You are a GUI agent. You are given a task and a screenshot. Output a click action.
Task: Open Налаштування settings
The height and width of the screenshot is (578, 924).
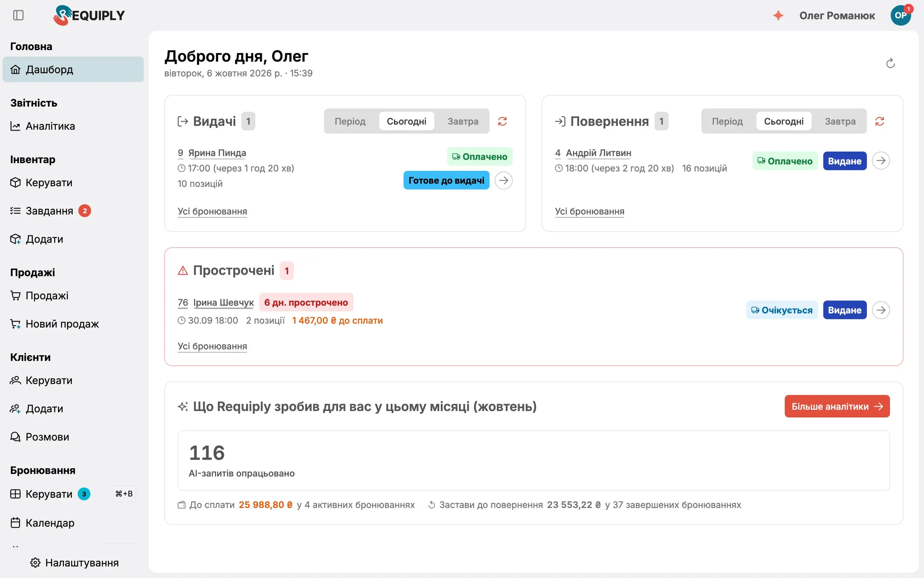click(x=74, y=562)
